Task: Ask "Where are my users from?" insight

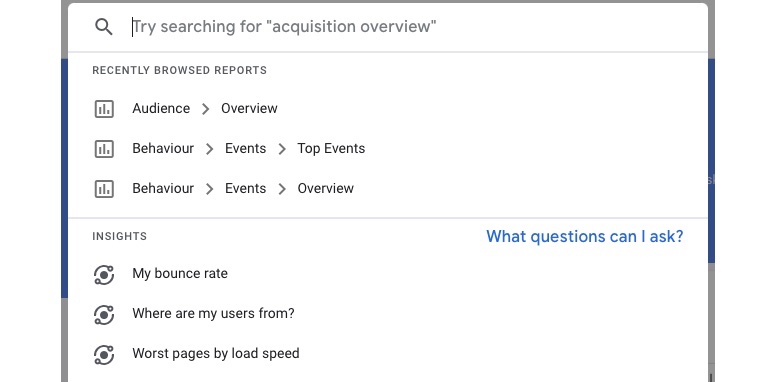Action: tap(213, 314)
